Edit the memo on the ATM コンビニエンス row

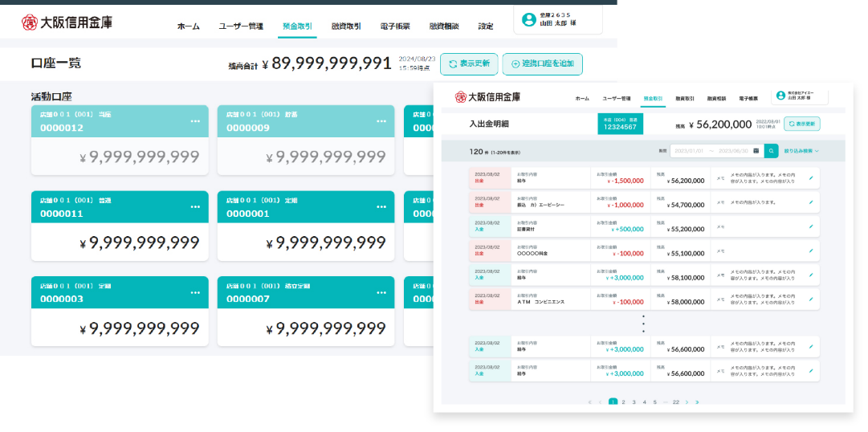(x=810, y=300)
